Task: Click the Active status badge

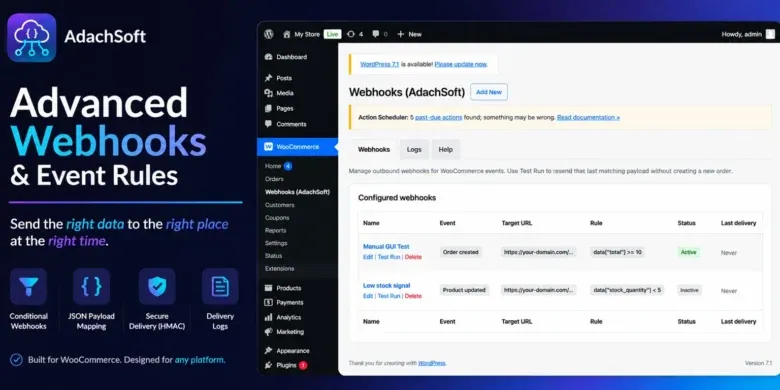Action: (688, 252)
